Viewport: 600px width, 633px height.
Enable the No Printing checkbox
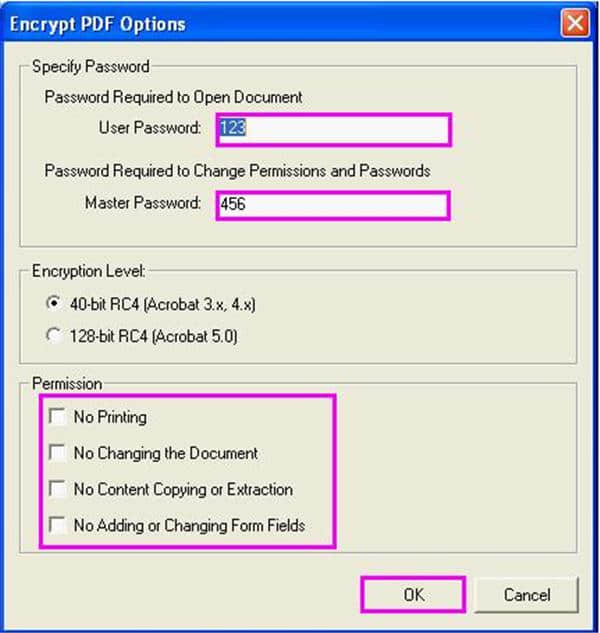coord(57,416)
